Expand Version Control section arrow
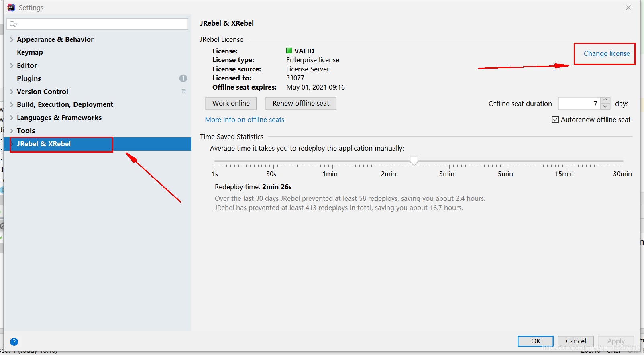The height and width of the screenshot is (355, 644). [x=12, y=92]
